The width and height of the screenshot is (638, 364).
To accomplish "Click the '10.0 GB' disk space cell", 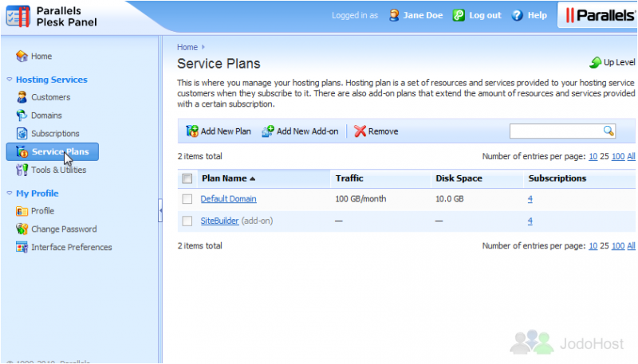I will pyautogui.click(x=449, y=198).
